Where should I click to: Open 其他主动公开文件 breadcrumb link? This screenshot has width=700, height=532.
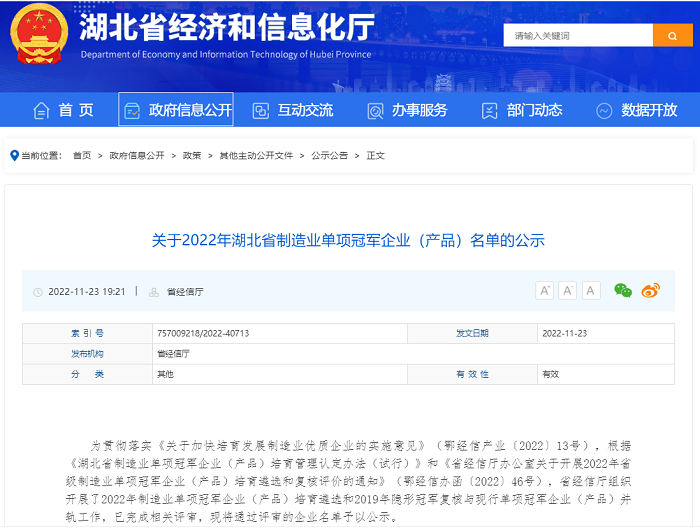[x=256, y=156]
